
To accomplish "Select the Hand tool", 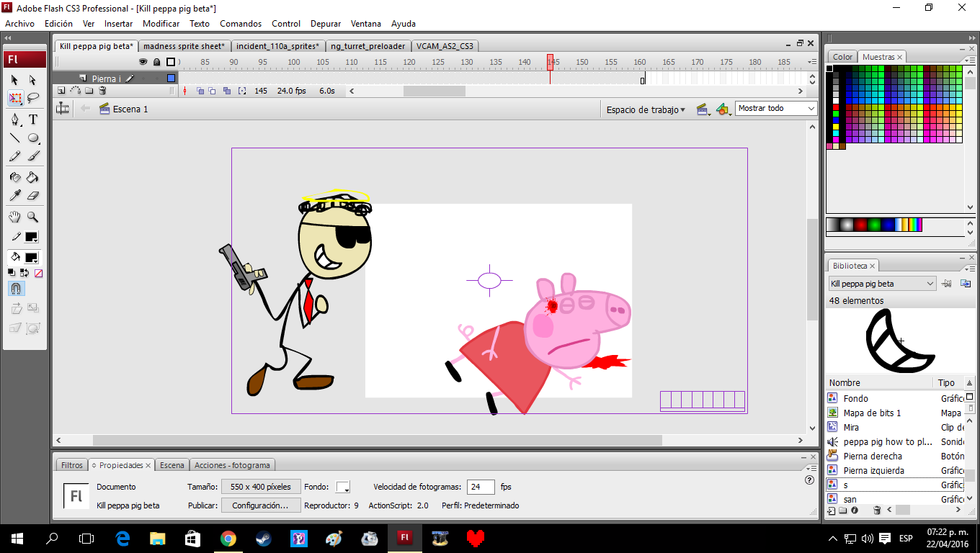I will coord(15,217).
